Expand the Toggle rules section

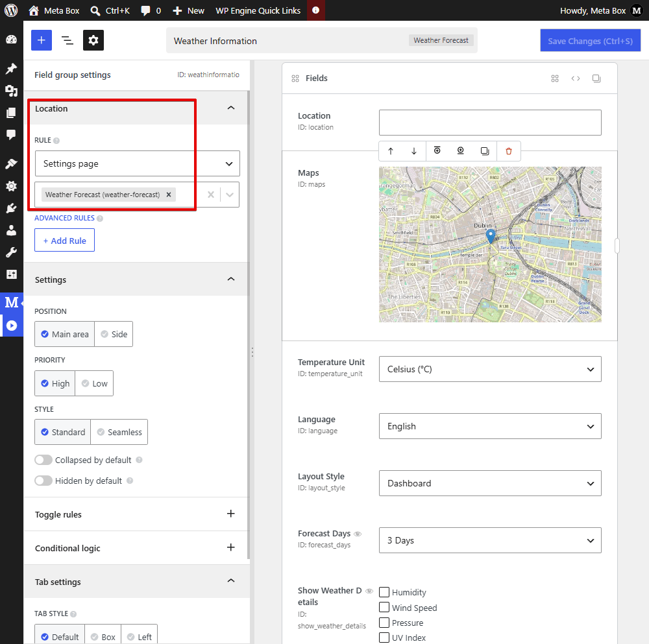(x=231, y=514)
